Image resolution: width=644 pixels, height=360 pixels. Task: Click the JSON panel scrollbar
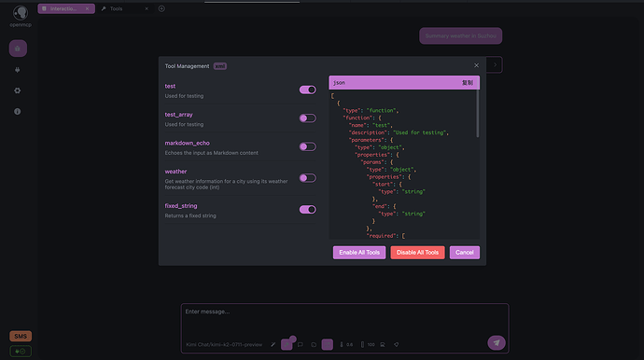pyautogui.click(x=477, y=114)
